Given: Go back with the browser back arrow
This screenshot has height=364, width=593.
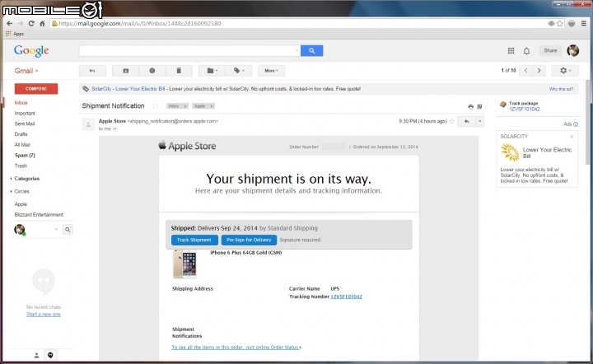Looking at the screenshot, I should (x=9, y=23).
